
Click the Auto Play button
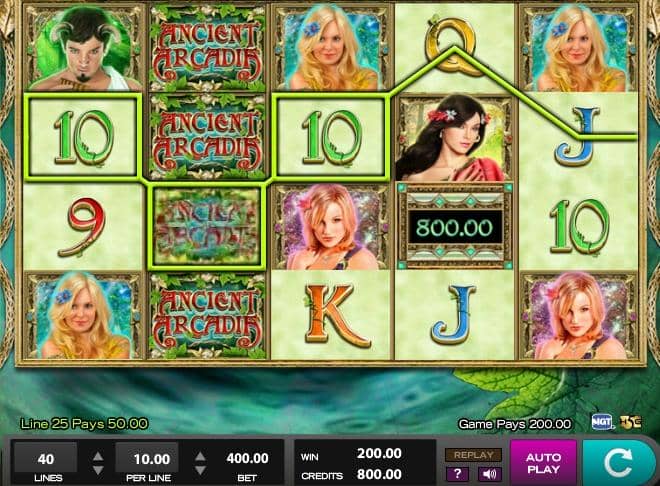(543, 463)
